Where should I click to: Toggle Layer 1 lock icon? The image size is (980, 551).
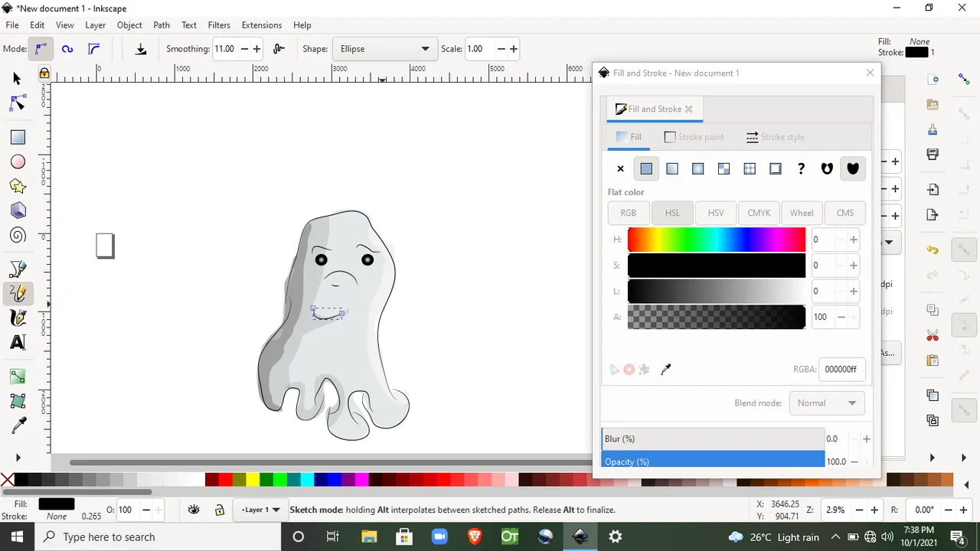click(220, 510)
